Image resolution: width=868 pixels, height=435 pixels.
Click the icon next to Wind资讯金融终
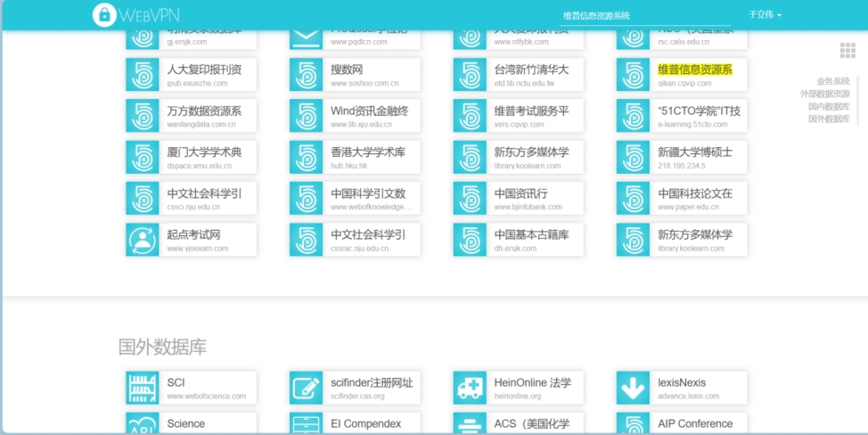click(x=307, y=116)
